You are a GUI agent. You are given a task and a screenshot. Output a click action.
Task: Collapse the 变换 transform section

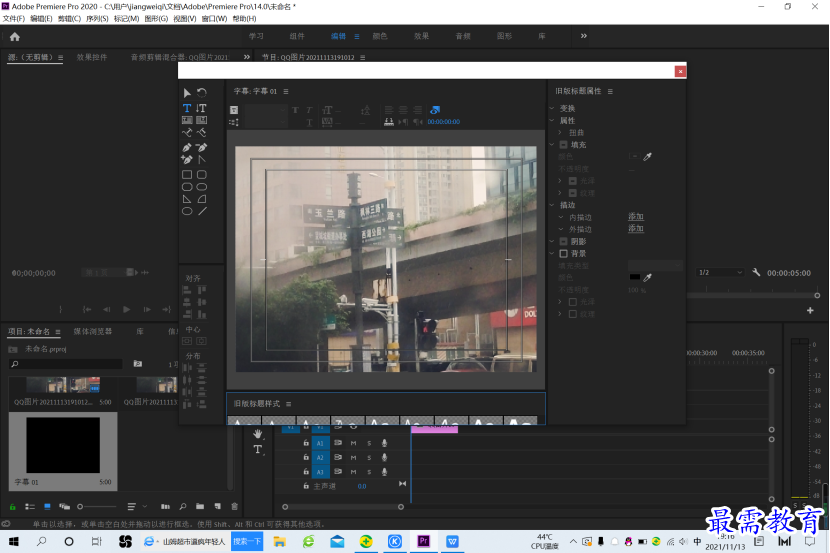[552, 108]
